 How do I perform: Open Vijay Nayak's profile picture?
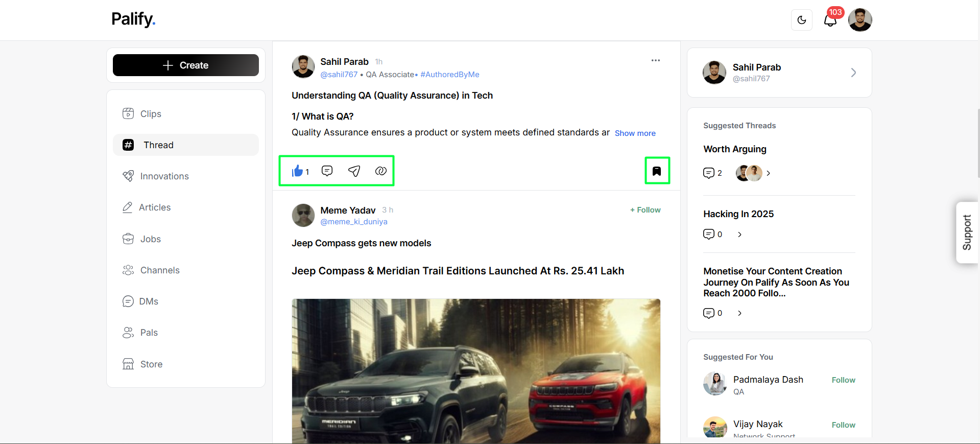click(x=715, y=427)
